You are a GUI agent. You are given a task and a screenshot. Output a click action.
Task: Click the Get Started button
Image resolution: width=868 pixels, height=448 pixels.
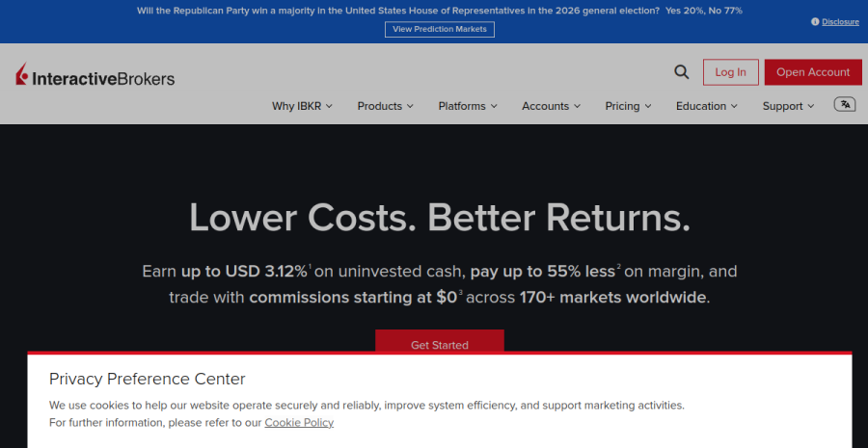pyautogui.click(x=440, y=341)
